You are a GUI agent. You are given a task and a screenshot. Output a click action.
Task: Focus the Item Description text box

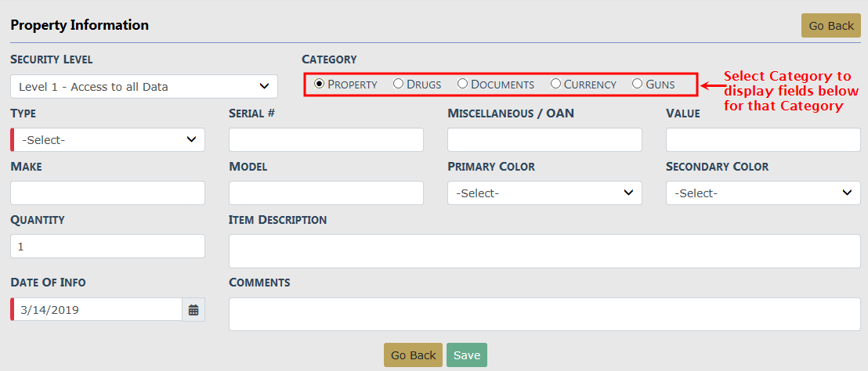[544, 251]
